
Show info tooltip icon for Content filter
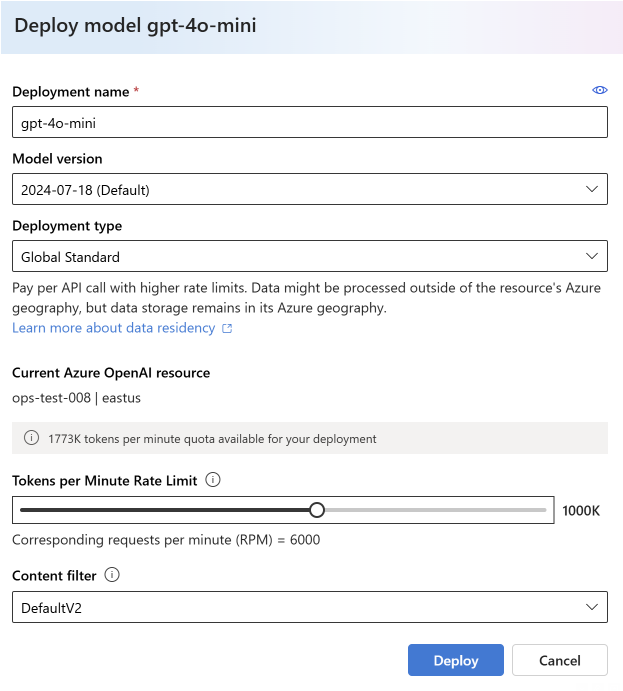112,575
